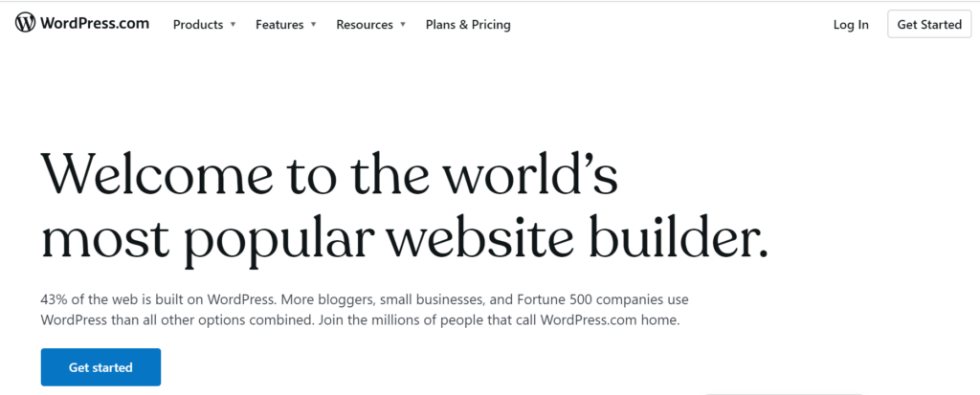Expand the dropdown arrow beside Features
The image size is (980, 395).
(x=313, y=24)
